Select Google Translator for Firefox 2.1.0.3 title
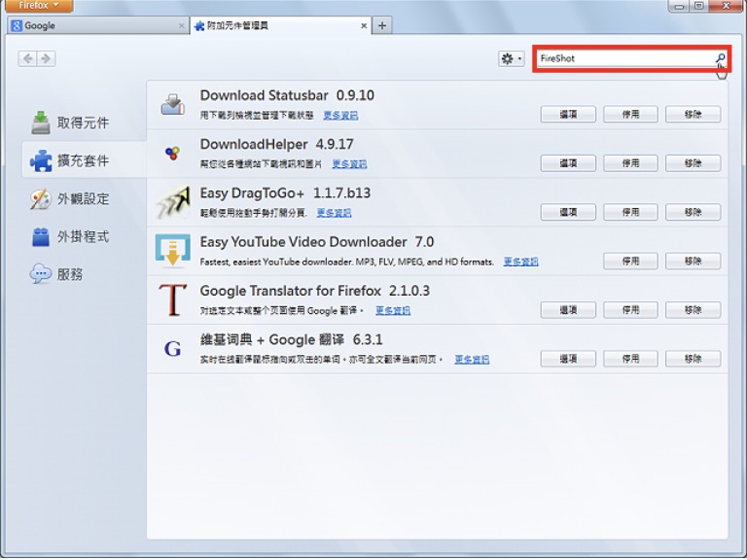The width and height of the screenshot is (747, 560). pyautogui.click(x=314, y=291)
